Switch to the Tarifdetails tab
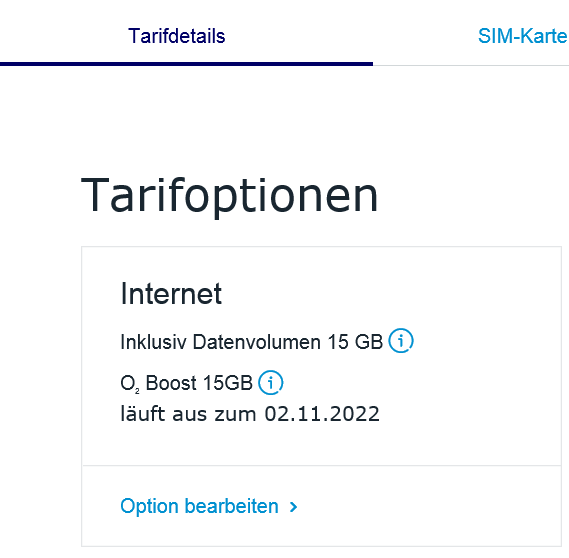Image resolution: width=569 pixels, height=558 pixels. (176, 36)
